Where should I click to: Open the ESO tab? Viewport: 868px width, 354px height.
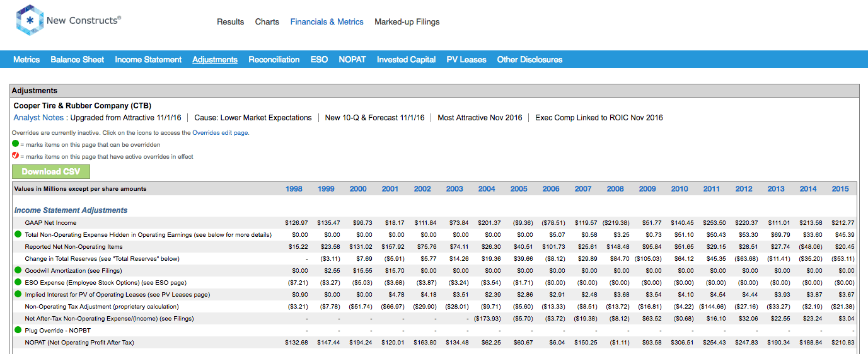(319, 59)
